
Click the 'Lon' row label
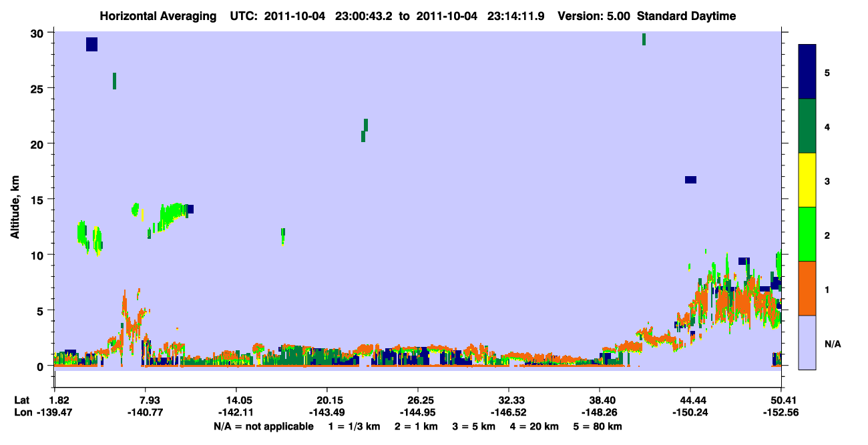pyautogui.click(x=23, y=413)
